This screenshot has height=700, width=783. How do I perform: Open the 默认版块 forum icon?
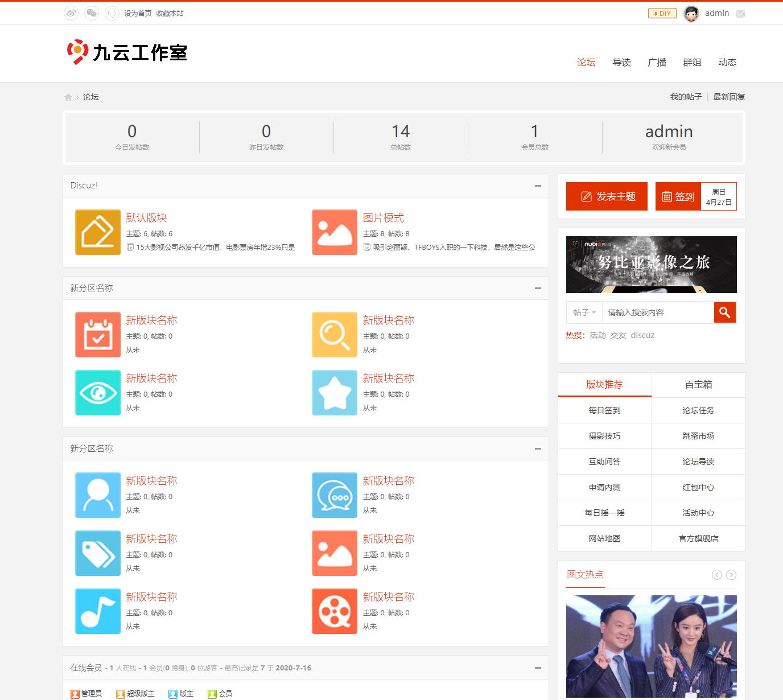click(x=98, y=232)
